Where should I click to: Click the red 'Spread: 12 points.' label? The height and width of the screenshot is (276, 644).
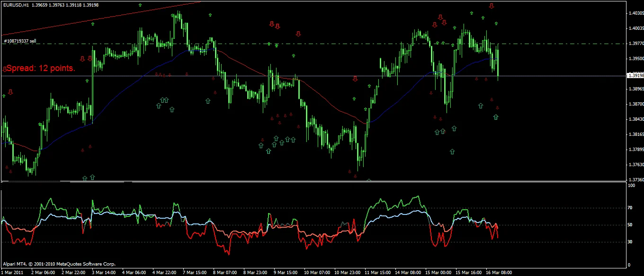[x=41, y=69]
